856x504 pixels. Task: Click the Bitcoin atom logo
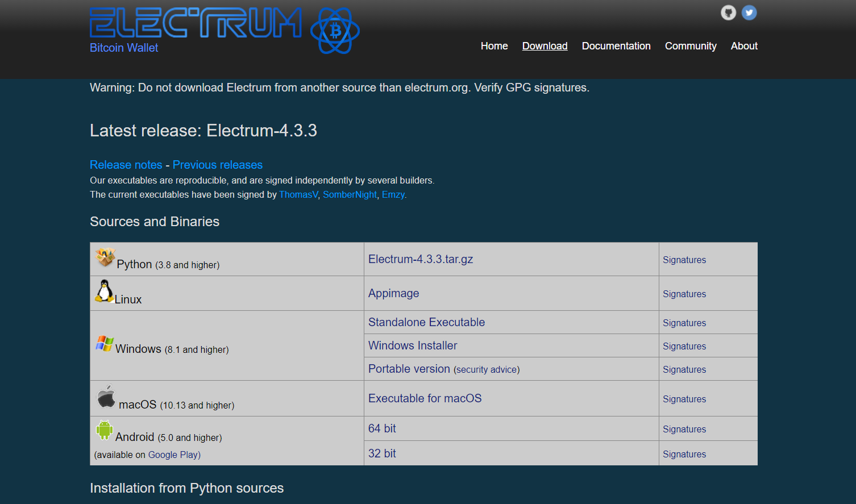click(x=335, y=31)
